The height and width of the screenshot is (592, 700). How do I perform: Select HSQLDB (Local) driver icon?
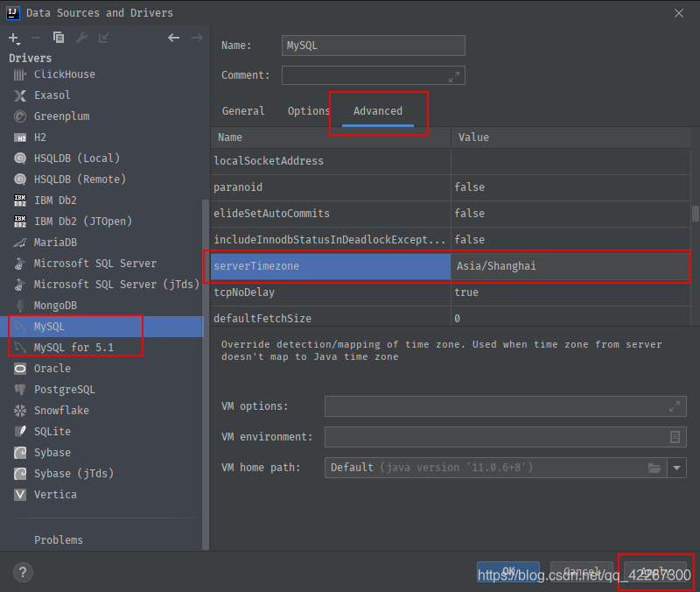(x=19, y=159)
